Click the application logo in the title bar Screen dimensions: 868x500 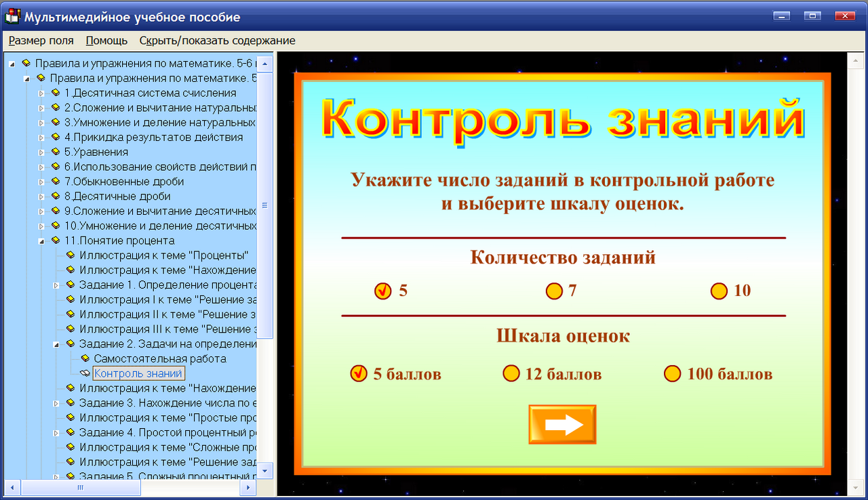(x=12, y=16)
